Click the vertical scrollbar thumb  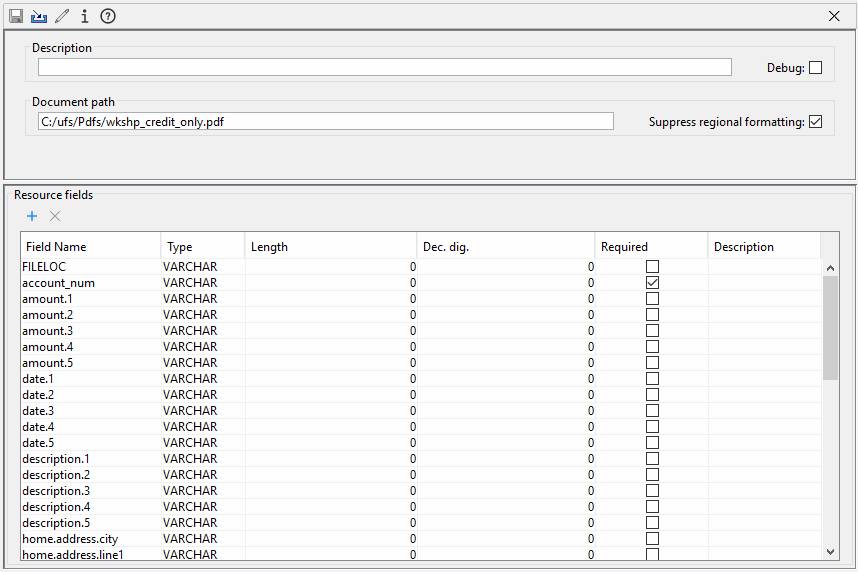(830, 328)
